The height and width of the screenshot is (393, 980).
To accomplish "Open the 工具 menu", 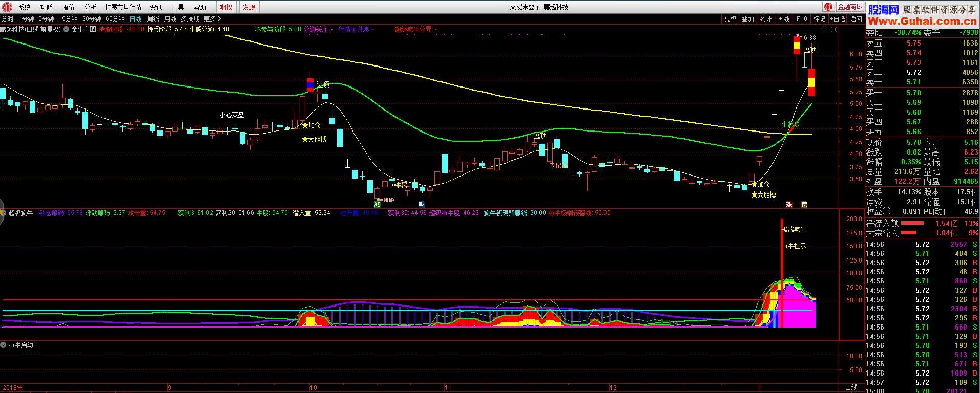I will pyautogui.click(x=178, y=7).
